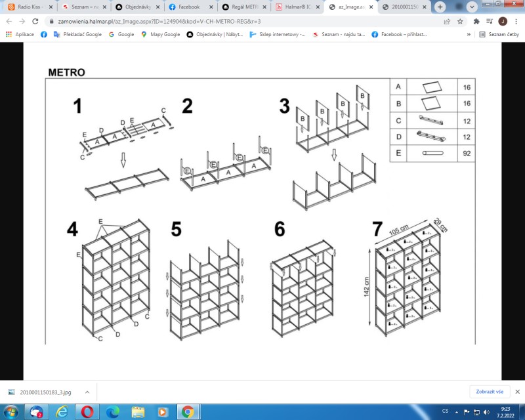Open the Překladač Google bookmark

click(x=77, y=34)
